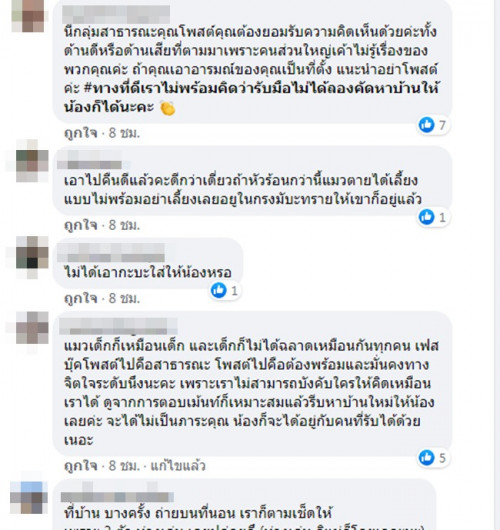The height and width of the screenshot is (530, 500).
Task: Click the like reaction icon showing 7
Action: [x=426, y=125]
